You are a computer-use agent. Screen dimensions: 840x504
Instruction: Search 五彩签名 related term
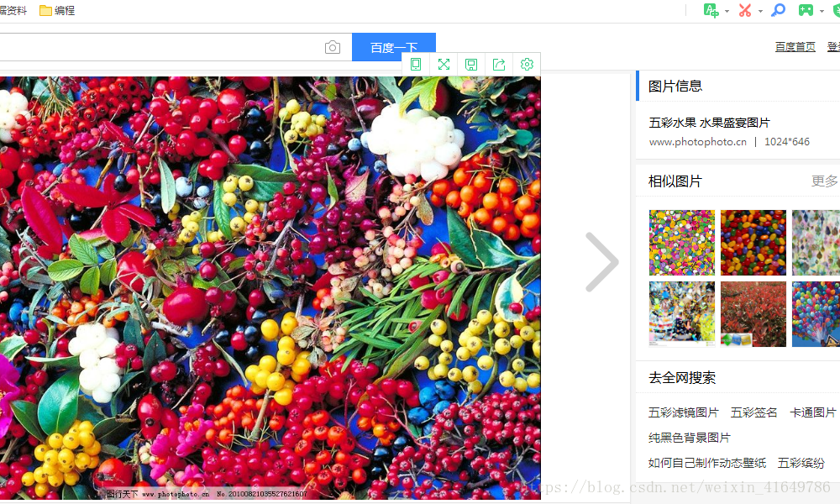click(x=753, y=412)
